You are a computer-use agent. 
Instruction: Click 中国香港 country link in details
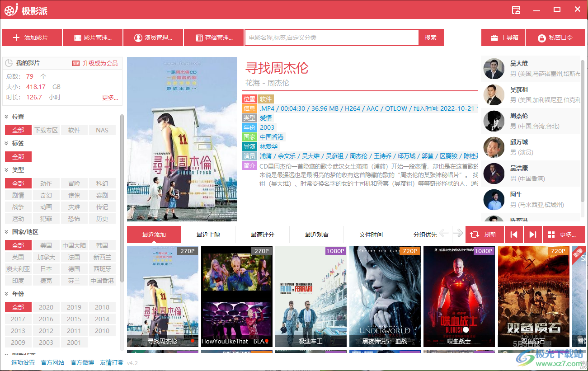[272, 137]
